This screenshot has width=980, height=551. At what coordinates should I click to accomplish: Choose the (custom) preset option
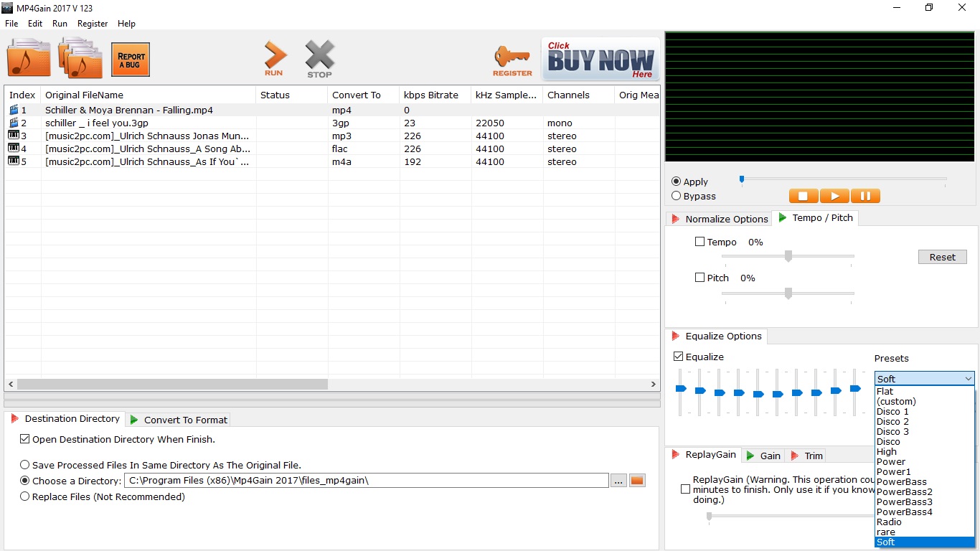point(925,402)
